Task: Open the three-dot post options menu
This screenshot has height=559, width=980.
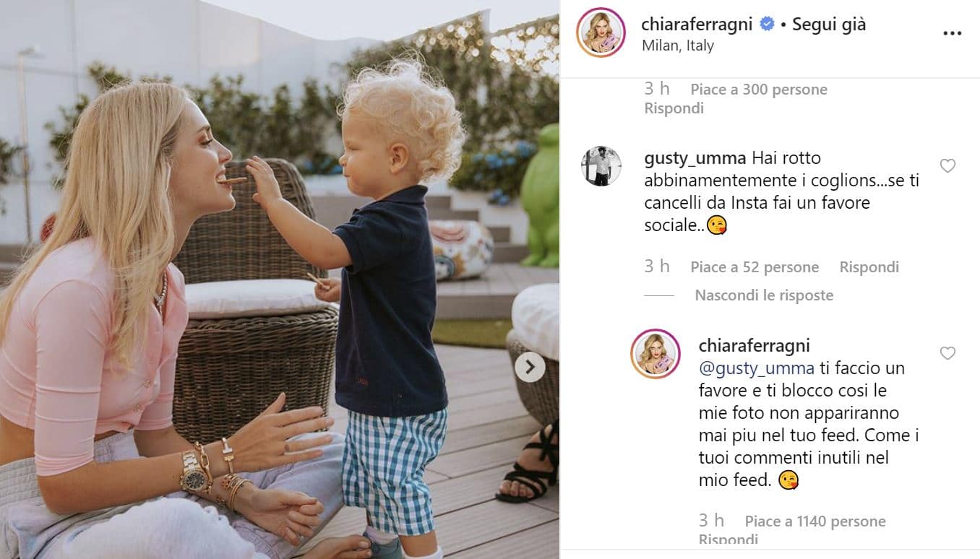Action: pyautogui.click(x=953, y=33)
